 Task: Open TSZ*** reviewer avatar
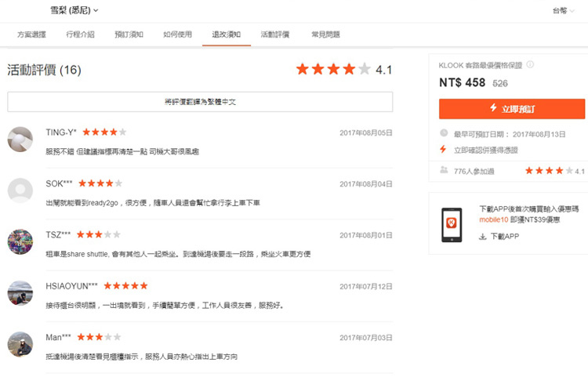(20, 241)
